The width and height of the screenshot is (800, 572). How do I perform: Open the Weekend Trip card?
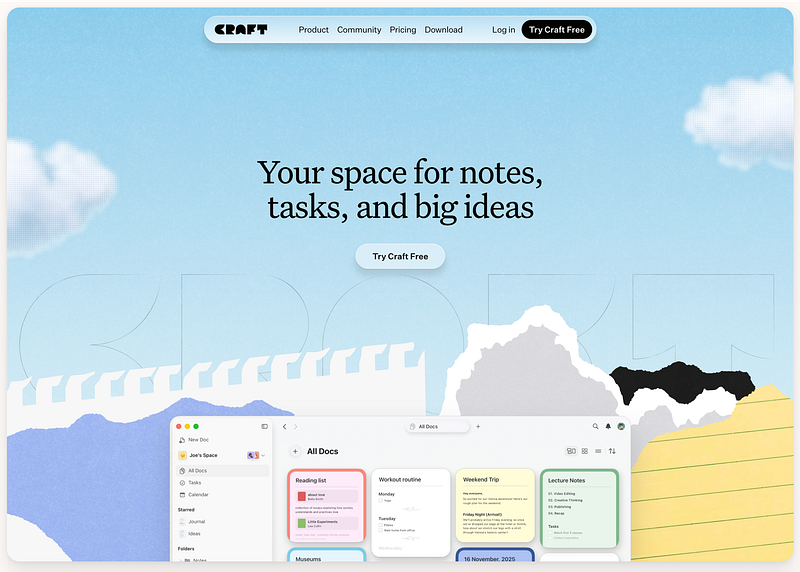click(495, 506)
